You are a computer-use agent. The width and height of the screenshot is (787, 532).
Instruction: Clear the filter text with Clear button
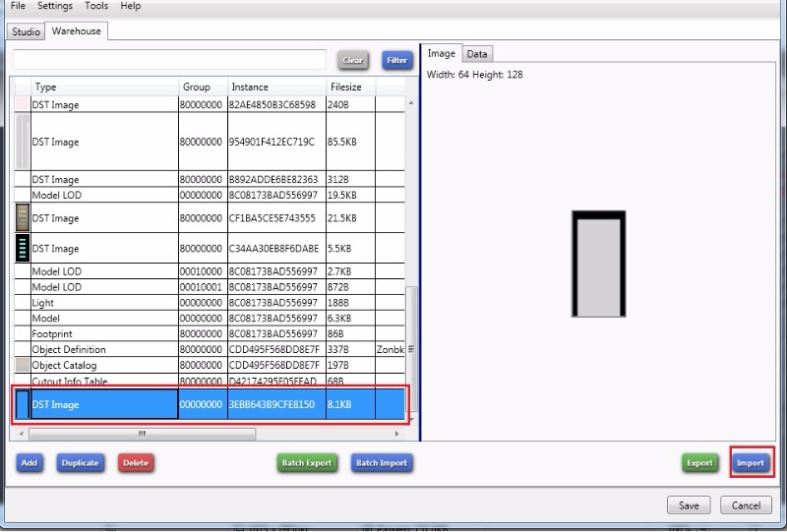pyautogui.click(x=353, y=60)
